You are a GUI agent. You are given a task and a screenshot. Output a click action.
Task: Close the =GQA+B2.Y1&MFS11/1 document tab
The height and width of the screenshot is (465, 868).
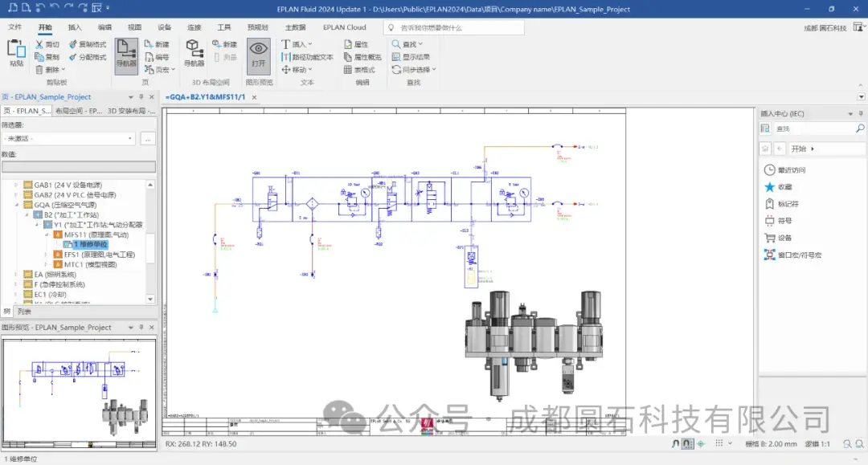(254, 97)
